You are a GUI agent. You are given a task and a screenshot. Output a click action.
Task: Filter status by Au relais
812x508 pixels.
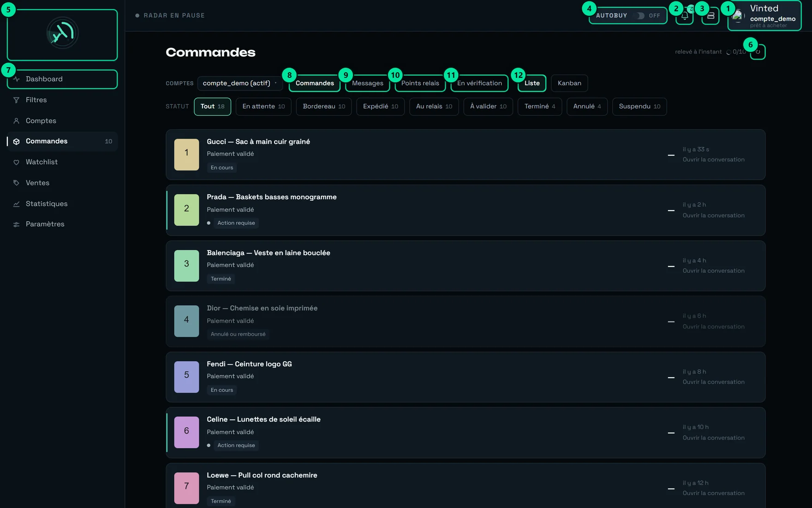tap(434, 107)
